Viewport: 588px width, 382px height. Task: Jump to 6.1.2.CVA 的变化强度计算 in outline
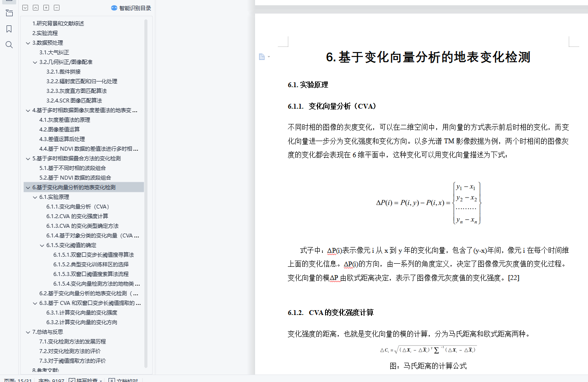point(77,216)
